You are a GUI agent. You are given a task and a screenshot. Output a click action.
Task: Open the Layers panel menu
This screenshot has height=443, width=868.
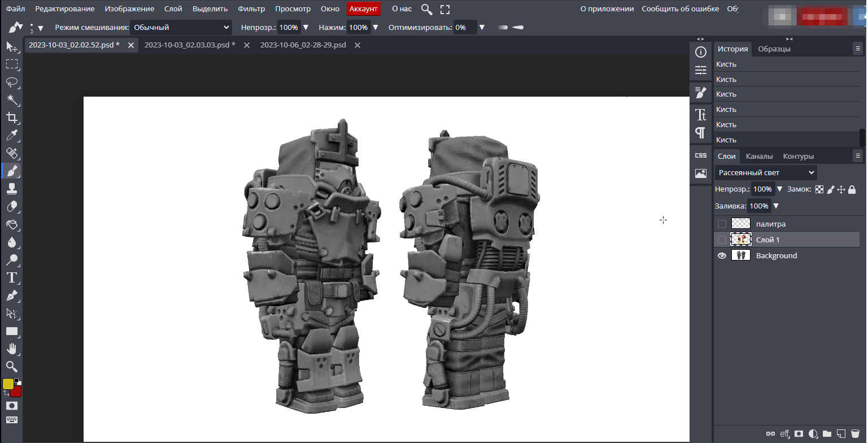pos(858,156)
